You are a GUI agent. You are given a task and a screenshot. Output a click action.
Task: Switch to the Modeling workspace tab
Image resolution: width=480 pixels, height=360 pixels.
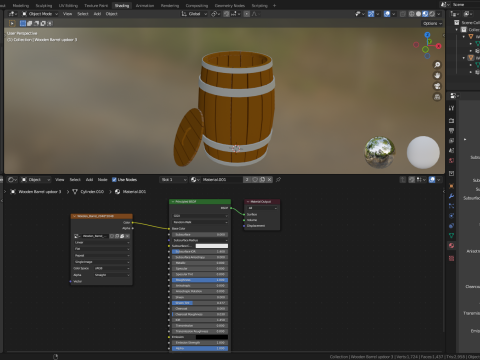[x=21, y=5]
